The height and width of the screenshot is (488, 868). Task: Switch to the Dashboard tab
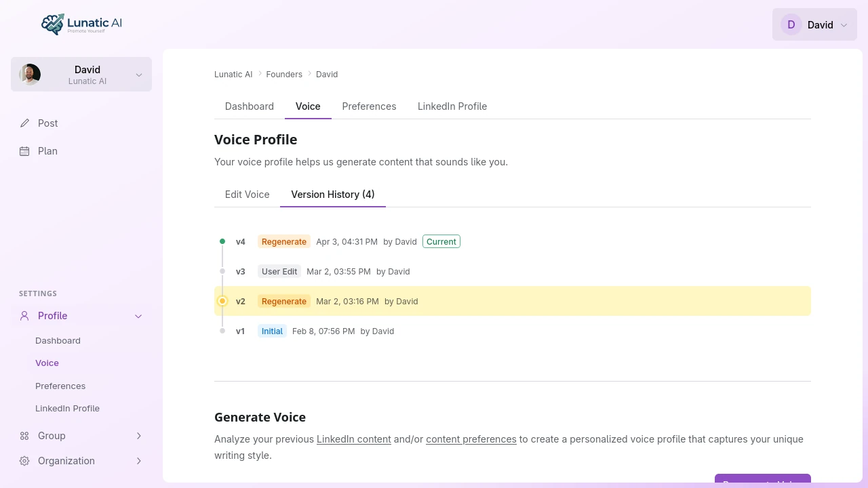[x=250, y=106]
